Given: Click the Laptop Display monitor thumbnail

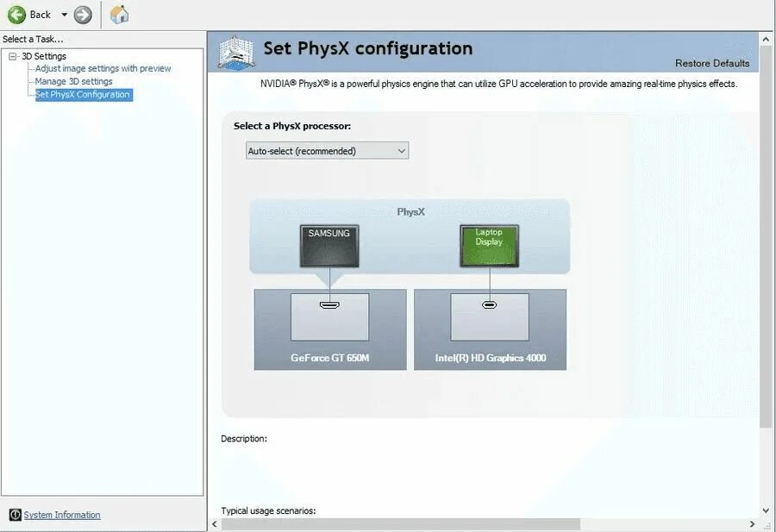Looking at the screenshot, I should pos(489,246).
